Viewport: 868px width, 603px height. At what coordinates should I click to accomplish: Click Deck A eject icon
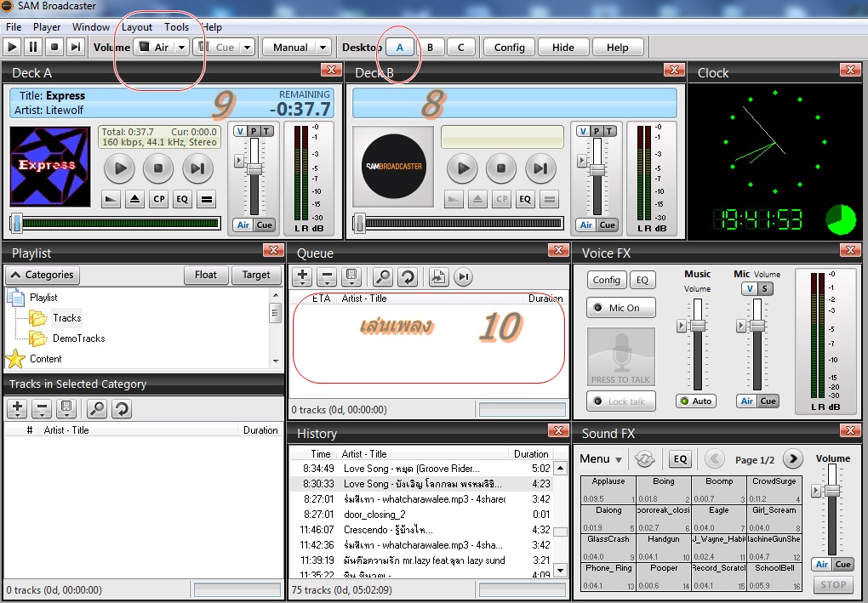point(135,199)
